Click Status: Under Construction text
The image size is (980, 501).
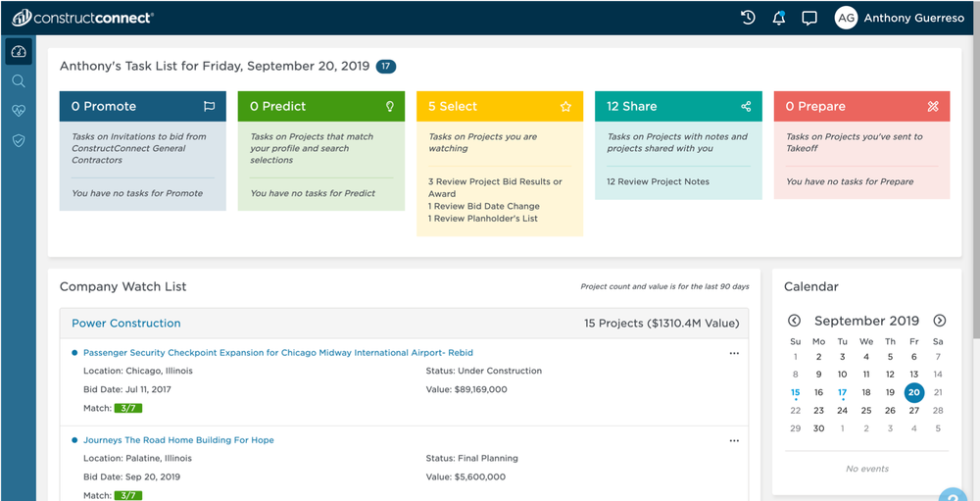tap(484, 371)
